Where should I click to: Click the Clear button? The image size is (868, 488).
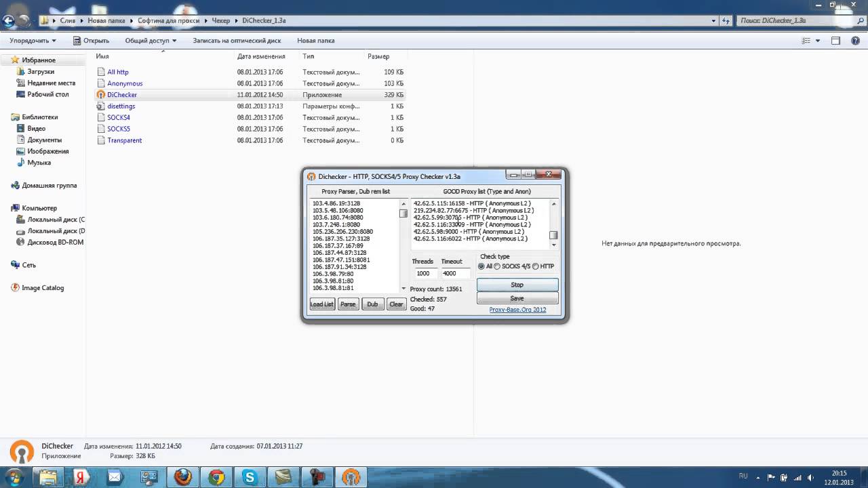(x=396, y=304)
